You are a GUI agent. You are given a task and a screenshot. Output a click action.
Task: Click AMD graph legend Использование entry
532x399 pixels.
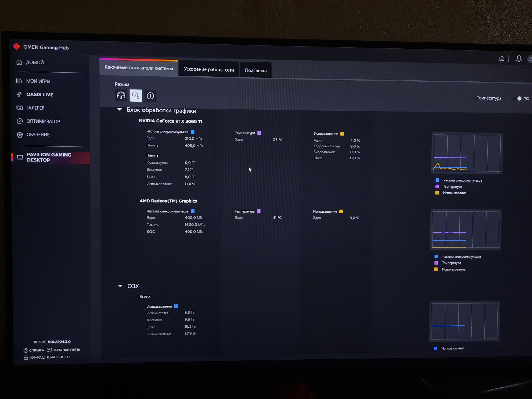pos(454,269)
